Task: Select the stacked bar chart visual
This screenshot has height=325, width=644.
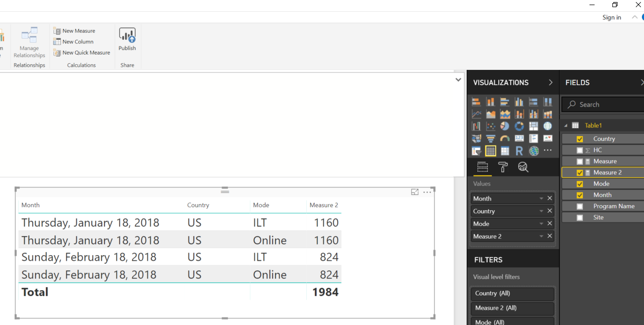Action: (x=476, y=102)
